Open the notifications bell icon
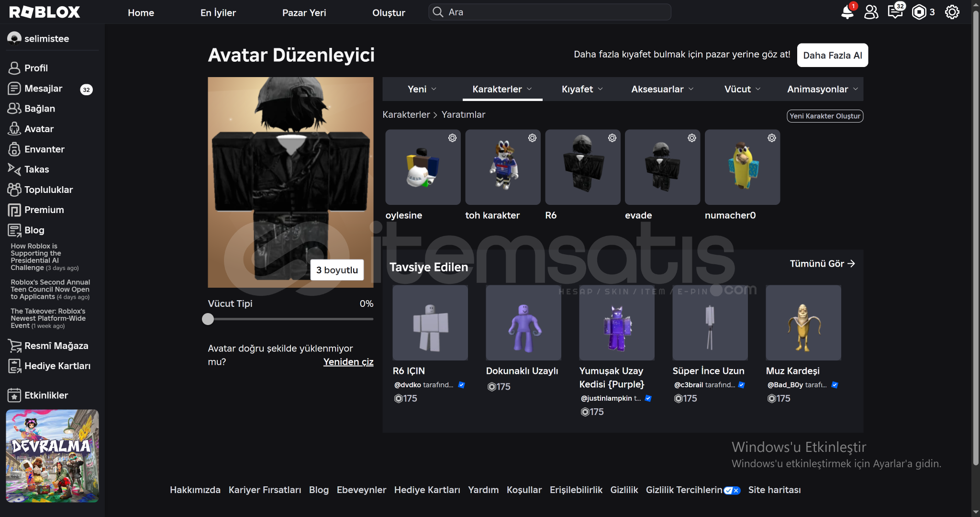 (847, 12)
